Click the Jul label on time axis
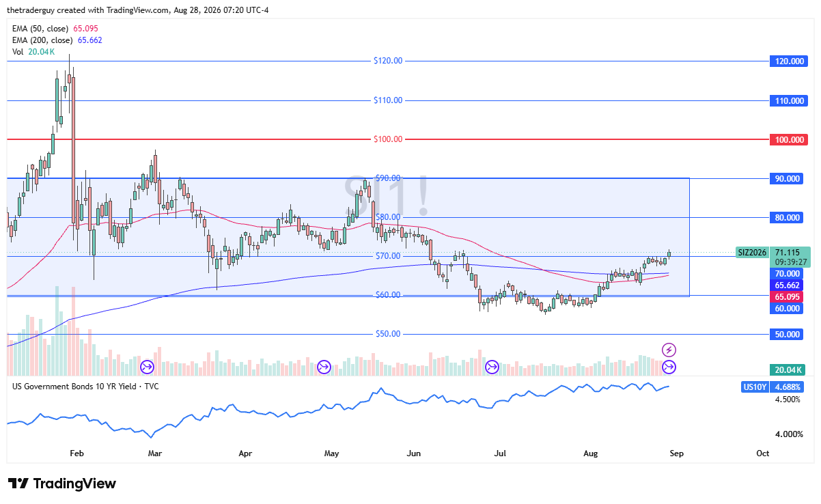821x504 pixels. pyautogui.click(x=501, y=453)
